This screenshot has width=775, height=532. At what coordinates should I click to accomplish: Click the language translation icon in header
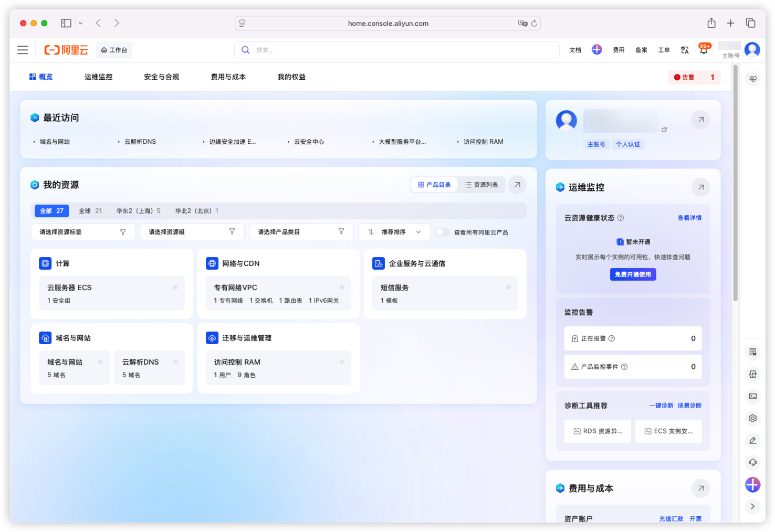(685, 50)
